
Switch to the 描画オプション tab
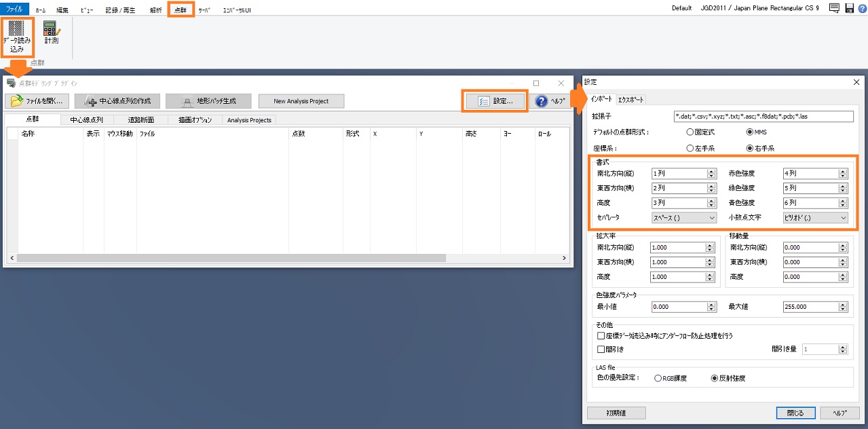(x=195, y=120)
